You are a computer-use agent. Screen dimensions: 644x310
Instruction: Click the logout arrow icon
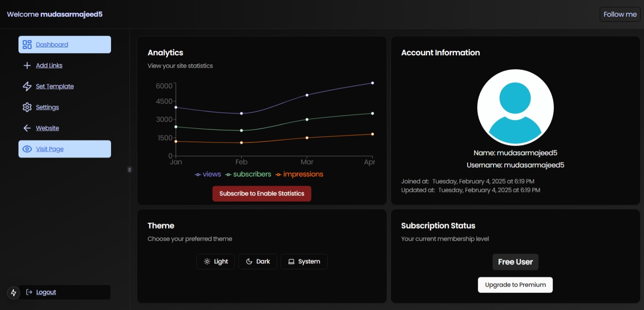[x=29, y=292]
